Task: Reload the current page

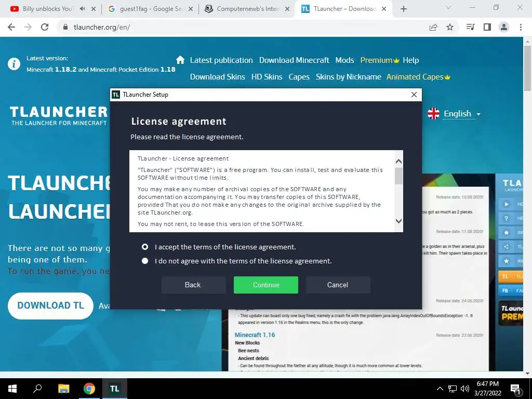Action: tap(45, 27)
